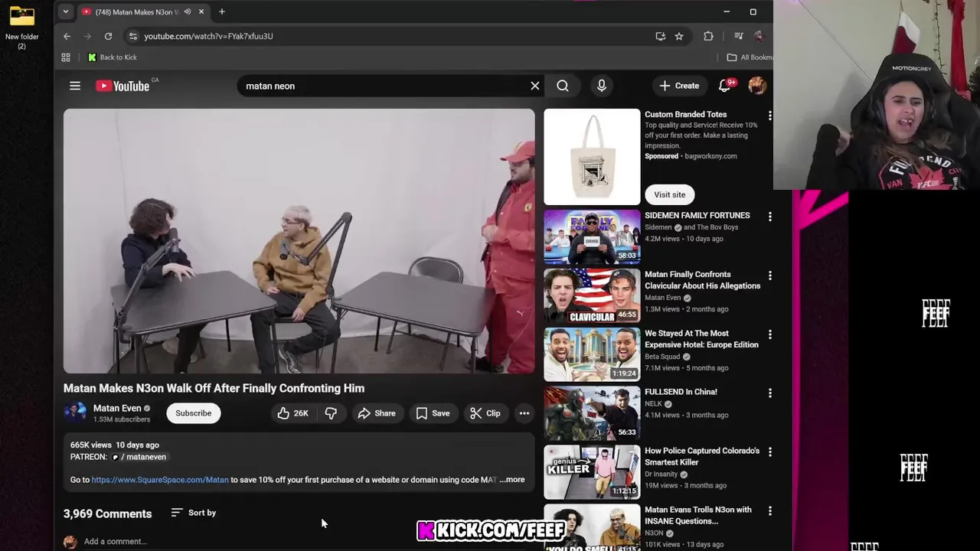The image size is (980, 551).
Task: Dislike the video with thumbs down
Action: 331,413
